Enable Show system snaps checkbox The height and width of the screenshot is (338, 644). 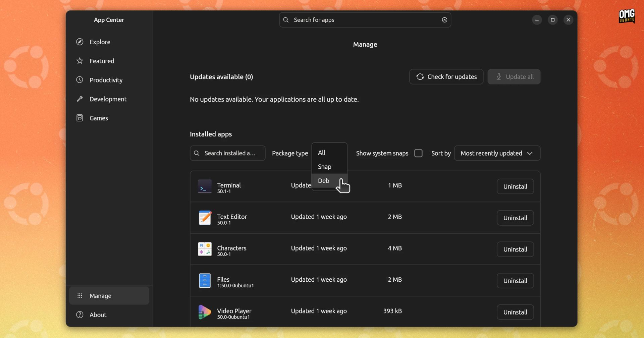[x=418, y=153]
